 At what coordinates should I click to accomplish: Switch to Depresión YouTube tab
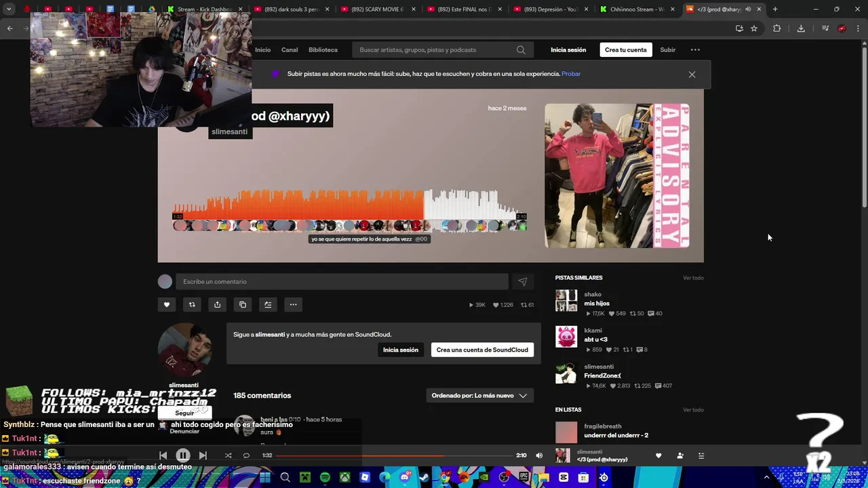(552, 9)
